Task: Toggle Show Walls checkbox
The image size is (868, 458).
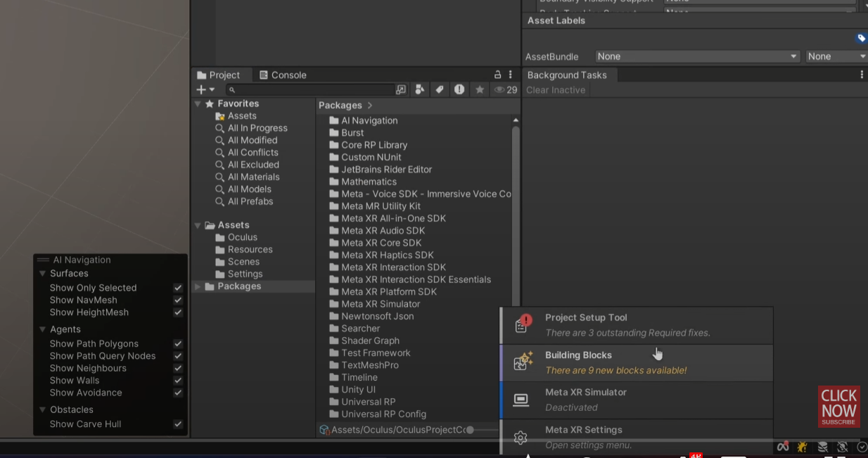Action: (x=178, y=381)
